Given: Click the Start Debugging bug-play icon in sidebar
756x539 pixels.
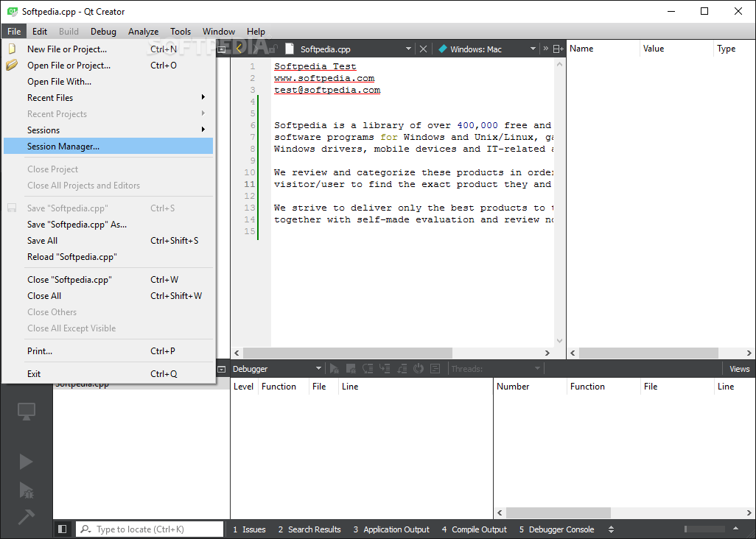Looking at the screenshot, I should (26, 490).
